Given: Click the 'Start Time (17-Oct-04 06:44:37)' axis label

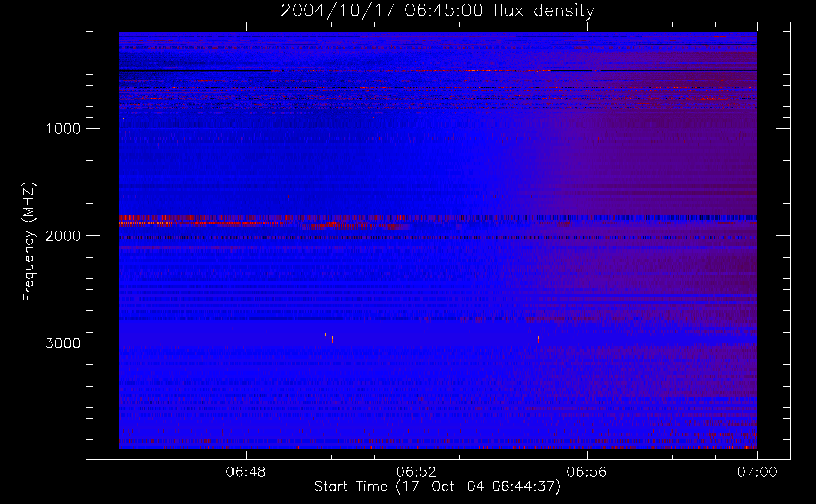Looking at the screenshot, I should coord(437,487).
